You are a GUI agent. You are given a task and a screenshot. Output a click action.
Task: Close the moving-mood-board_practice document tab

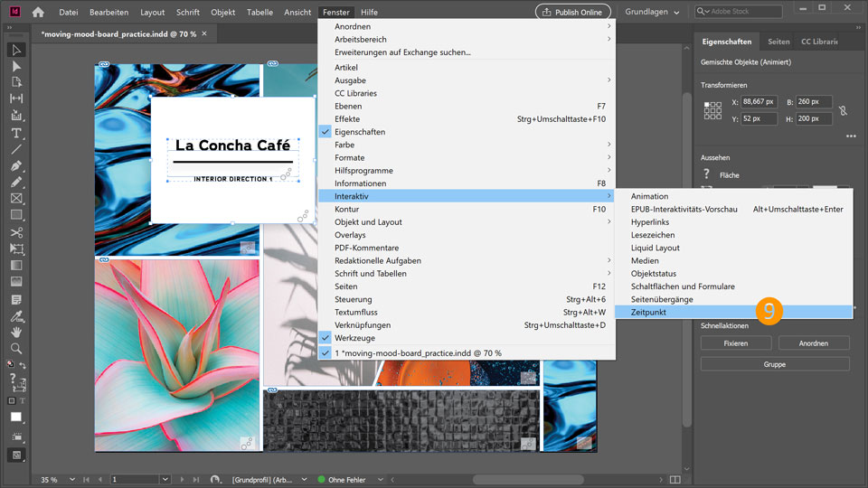click(204, 33)
